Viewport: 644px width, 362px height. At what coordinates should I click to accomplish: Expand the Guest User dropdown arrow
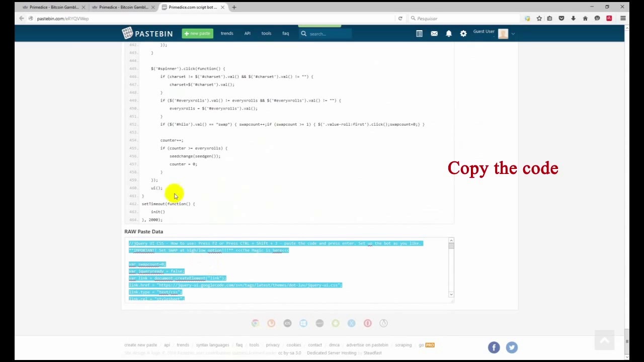[513, 34]
